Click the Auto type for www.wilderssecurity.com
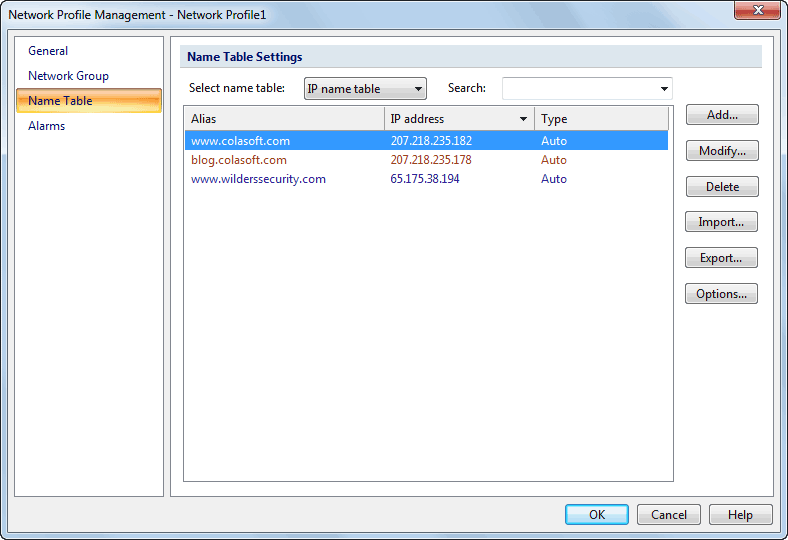 [554, 179]
